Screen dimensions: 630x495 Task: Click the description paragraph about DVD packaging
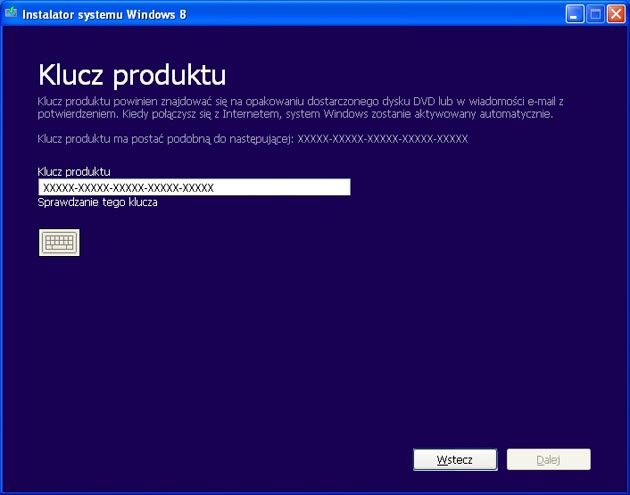pos(301,107)
